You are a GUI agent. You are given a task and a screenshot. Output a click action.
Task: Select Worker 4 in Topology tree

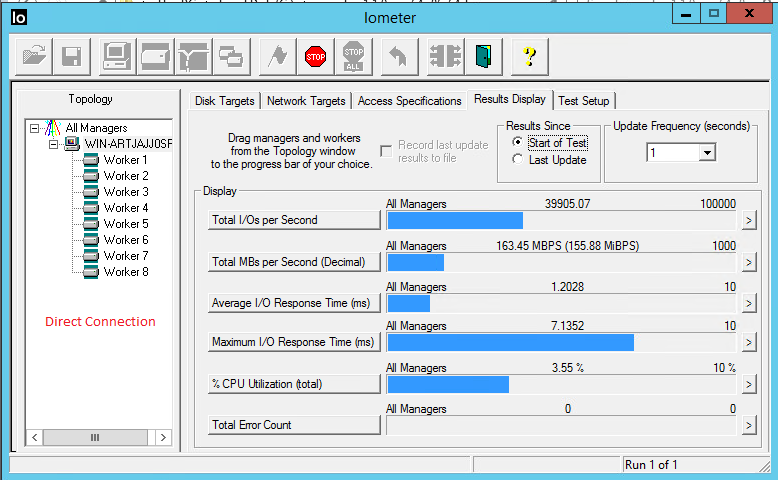point(126,207)
